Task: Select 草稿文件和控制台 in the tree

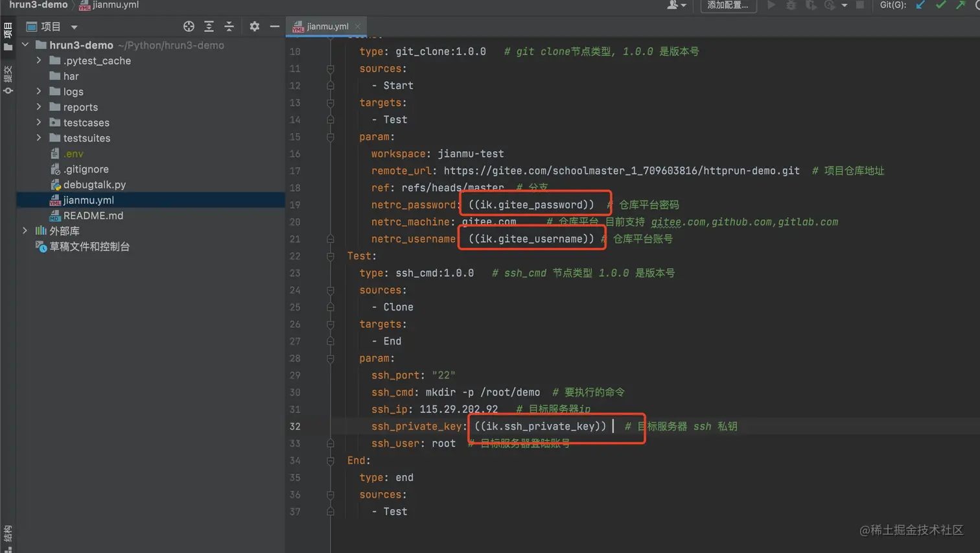Action: 151,246
